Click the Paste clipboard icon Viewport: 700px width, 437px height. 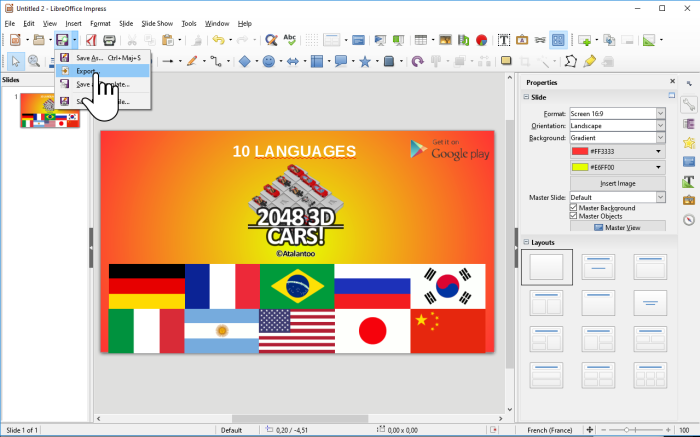168,40
